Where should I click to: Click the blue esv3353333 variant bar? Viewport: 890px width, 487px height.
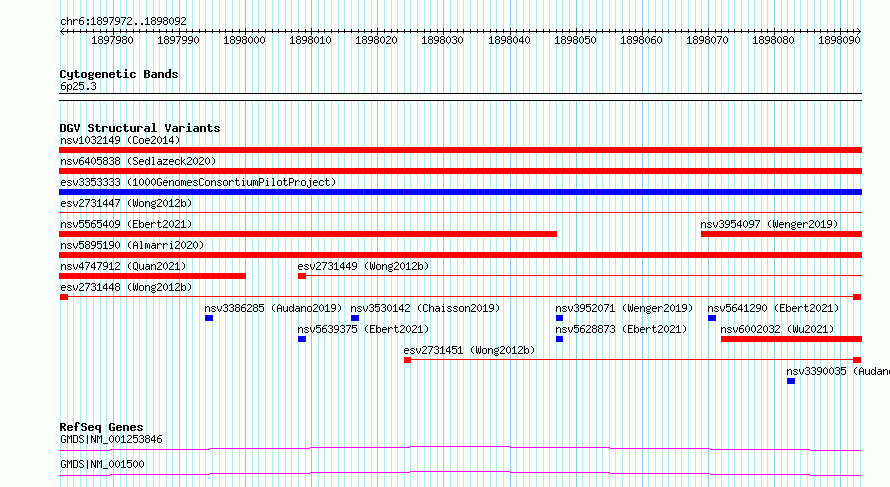coord(460,192)
